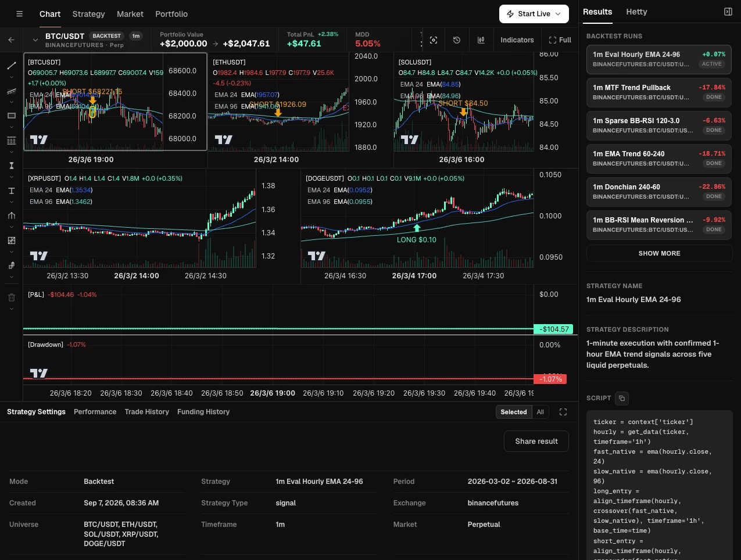Select the Gann box pattern tool
Screen dimensions: 741x560
(x=11, y=240)
